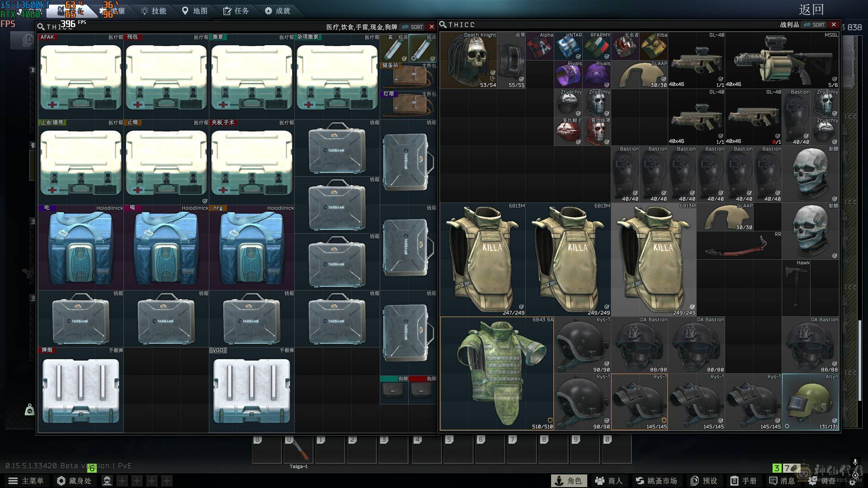Click the 返回 back button

point(811,9)
